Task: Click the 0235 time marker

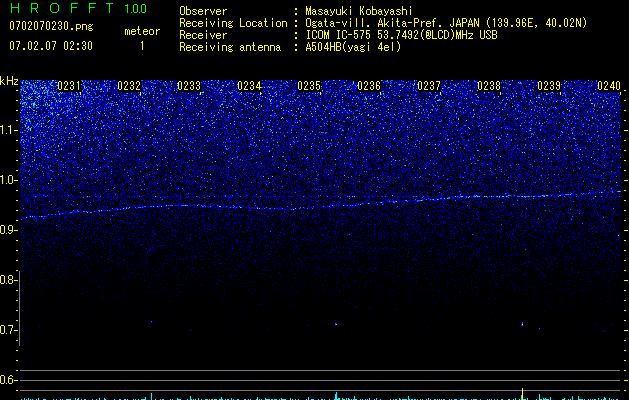Action: point(309,86)
